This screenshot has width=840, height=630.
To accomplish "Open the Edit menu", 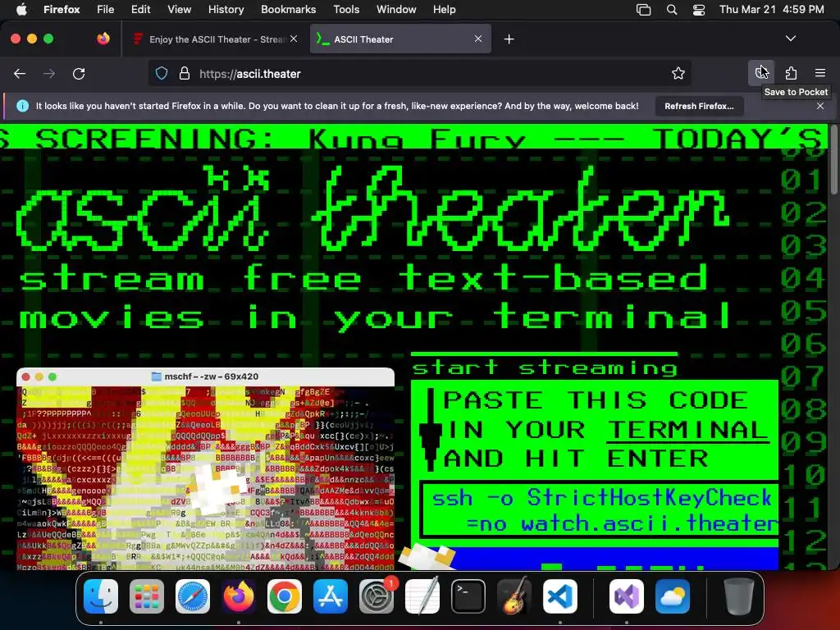I will tap(141, 9).
